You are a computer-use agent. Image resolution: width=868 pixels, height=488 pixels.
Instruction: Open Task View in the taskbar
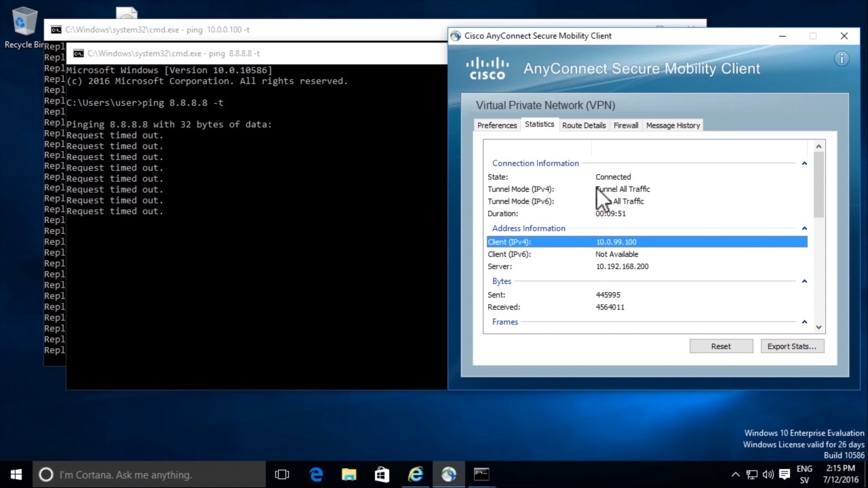[x=282, y=474]
